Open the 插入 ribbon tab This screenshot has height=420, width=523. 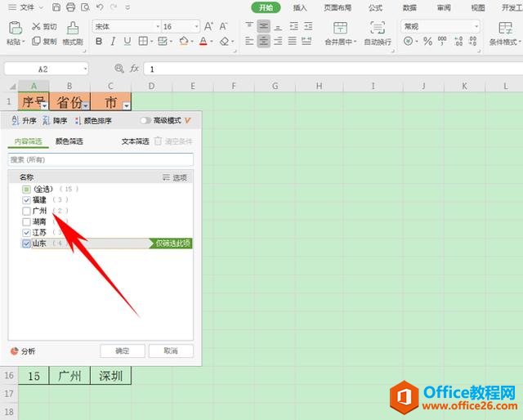click(300, 7)
